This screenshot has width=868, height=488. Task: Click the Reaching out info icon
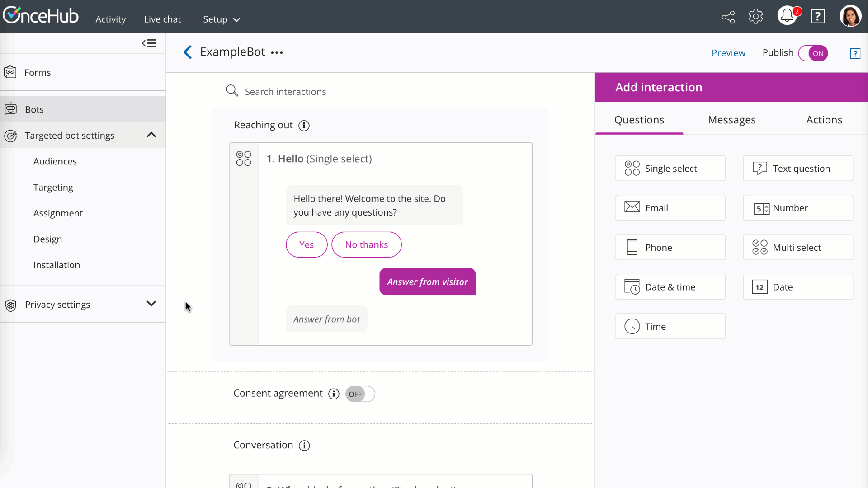click(x=304, y=126)
